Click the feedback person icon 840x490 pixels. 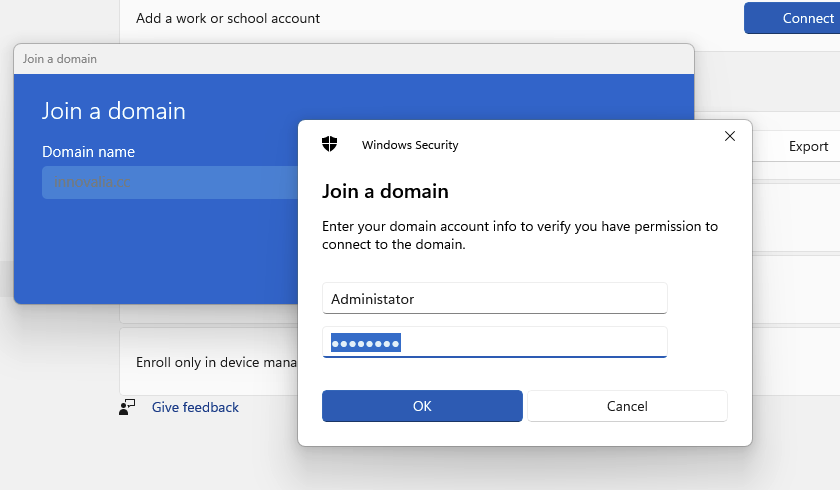pos(127,407)
